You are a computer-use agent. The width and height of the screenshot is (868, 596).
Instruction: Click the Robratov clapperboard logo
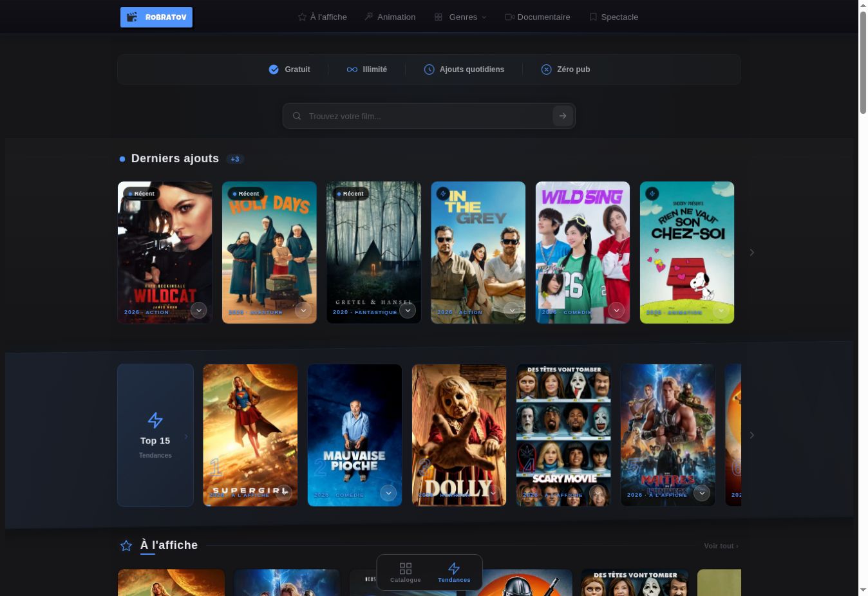(156, 17)
